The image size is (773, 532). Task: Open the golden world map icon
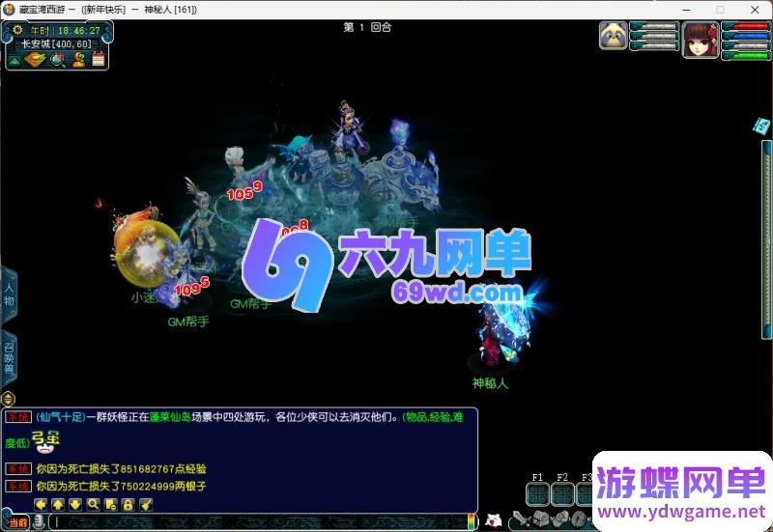[35, 60]
